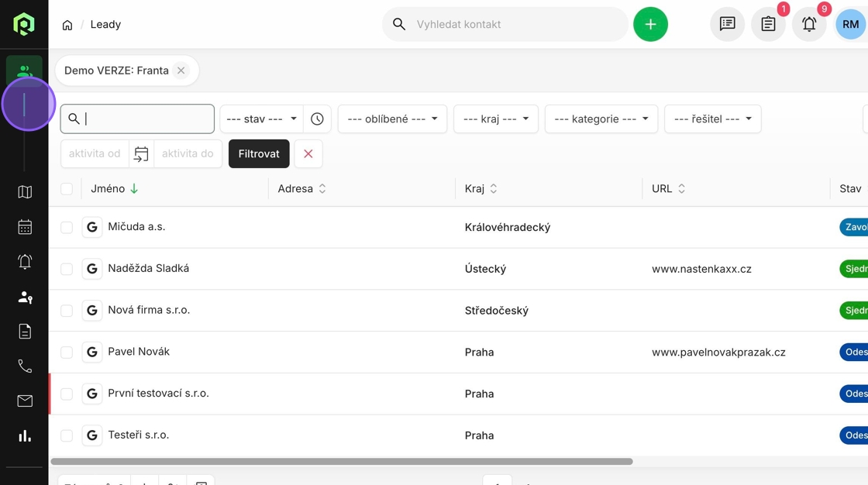This screenshot has width=868, height=485.
Task: Open the document icon in sidebar
Action: pyautogui.click(x=25, y=332)
